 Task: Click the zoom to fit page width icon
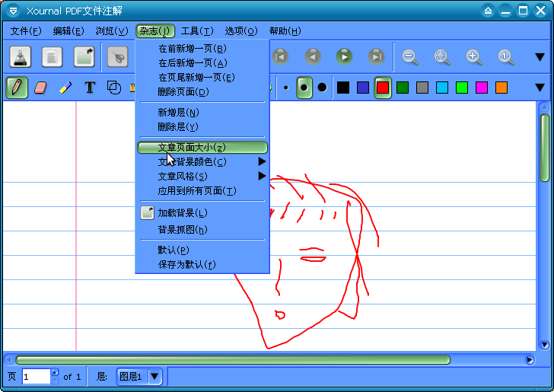coord(442,56)
